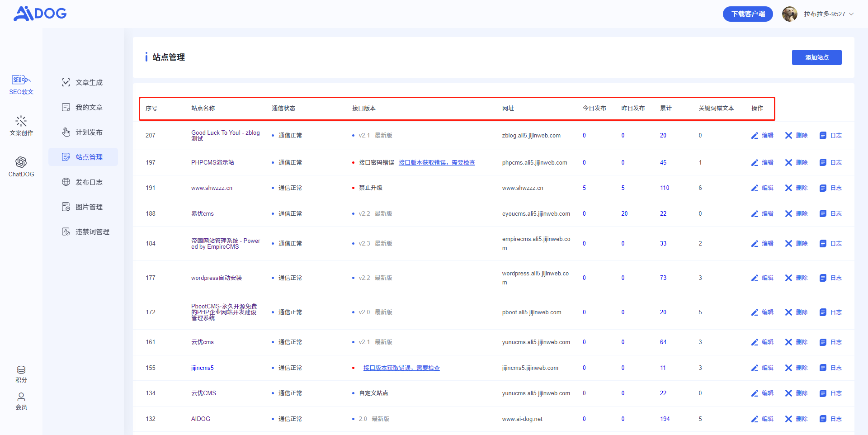Open jijincms5 row 接口版本获取错误 link
The width and height of the screenshot is (868, 435).
click(401, 368)
